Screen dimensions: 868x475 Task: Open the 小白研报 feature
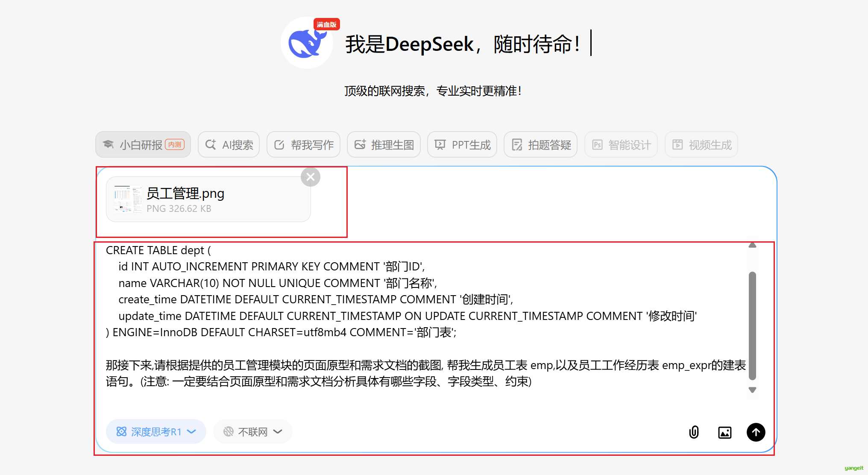point(143,144)
